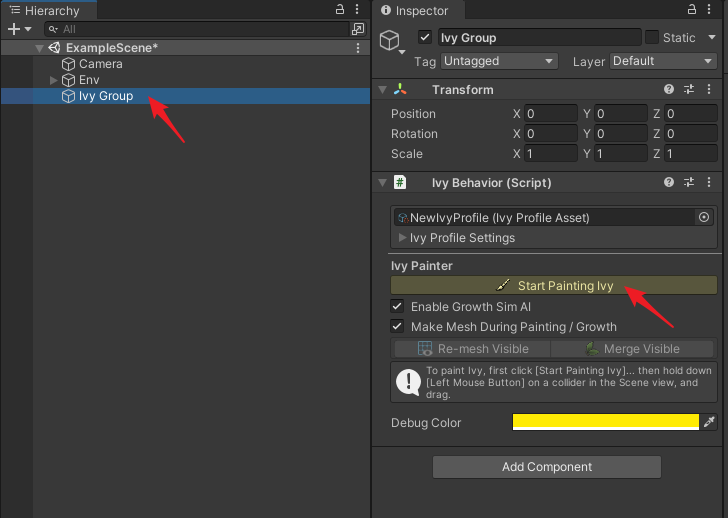Image resolution: width=728 pixels, height=518 pixels.
Task: Click Rotation X field
Action: [x=551, y=134]
